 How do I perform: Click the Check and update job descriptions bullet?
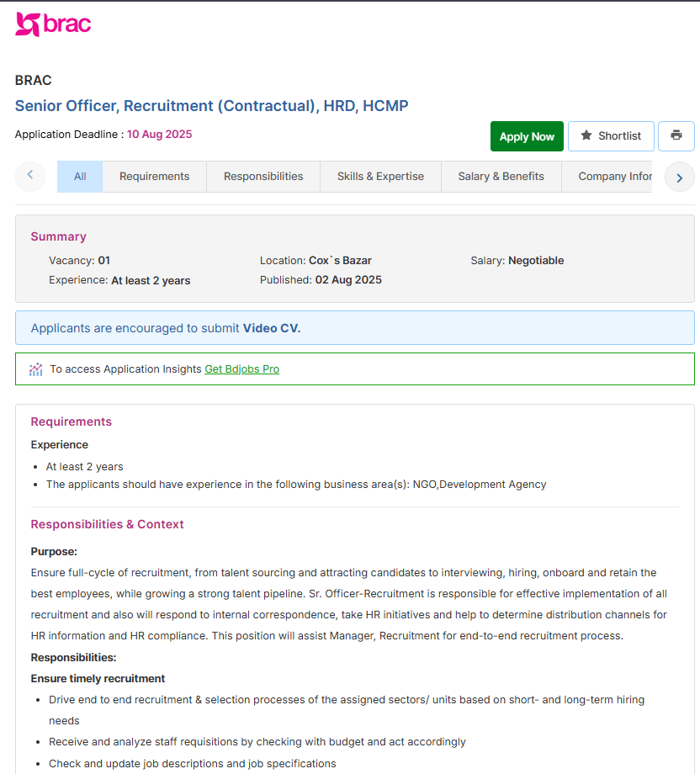pos(193,764)
